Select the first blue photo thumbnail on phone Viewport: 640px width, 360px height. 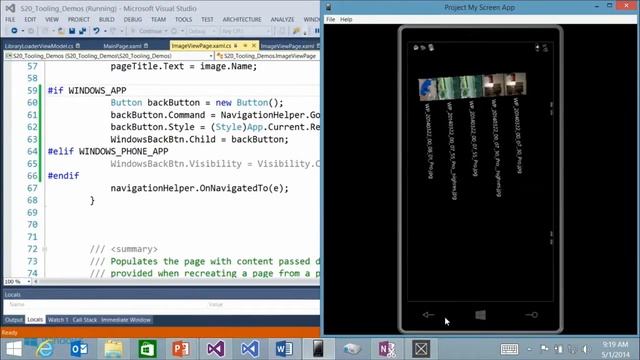click(x=427, y=89)
